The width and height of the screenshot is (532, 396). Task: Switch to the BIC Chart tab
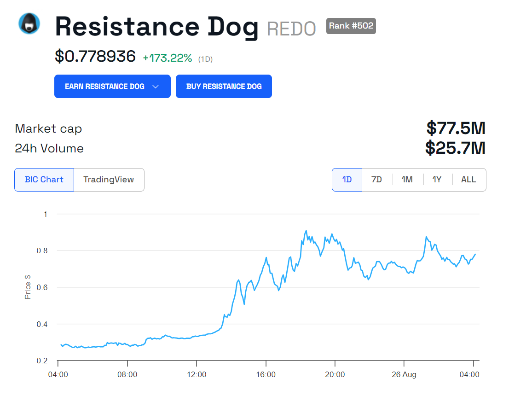click(44, 180)
